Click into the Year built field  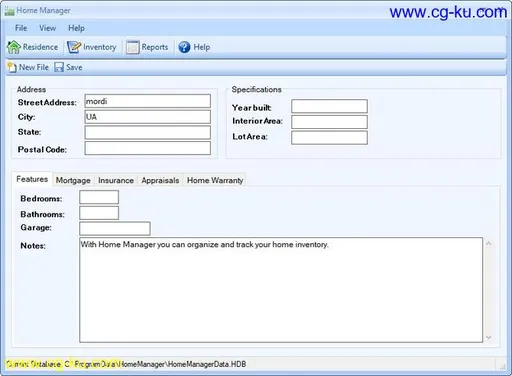tap(329, 106)
